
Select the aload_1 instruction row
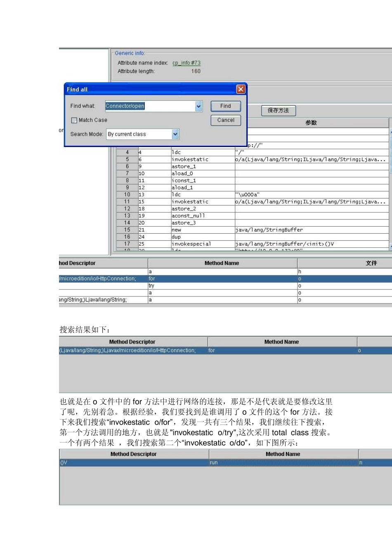click(253, 187)
